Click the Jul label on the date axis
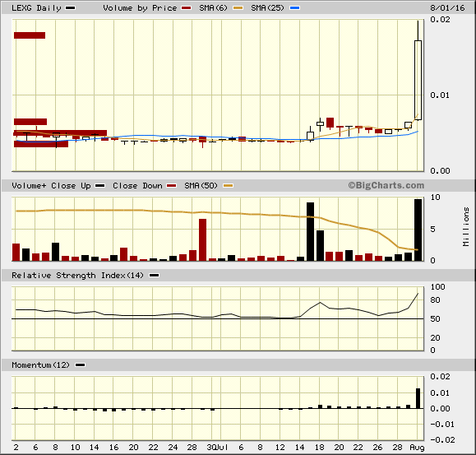 222,448
